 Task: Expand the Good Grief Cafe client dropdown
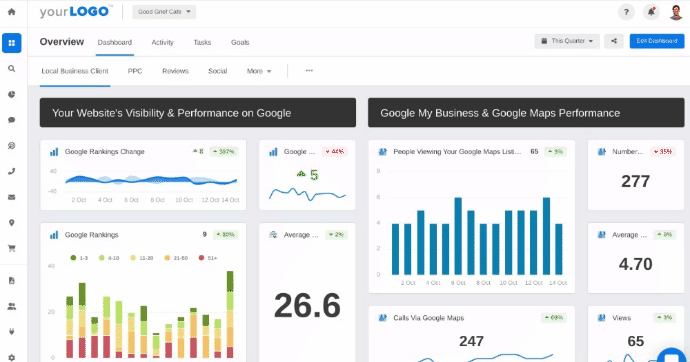coord(164,12)
